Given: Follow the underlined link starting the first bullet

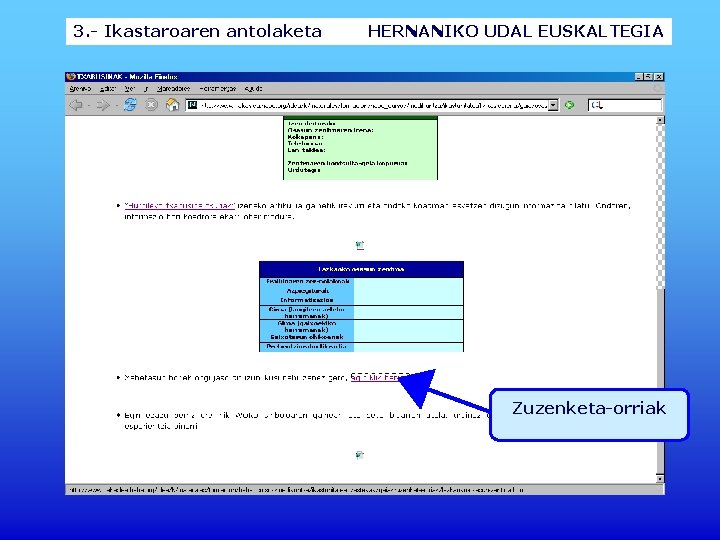Looking at the screenshot, I should [x=180, y=206].
